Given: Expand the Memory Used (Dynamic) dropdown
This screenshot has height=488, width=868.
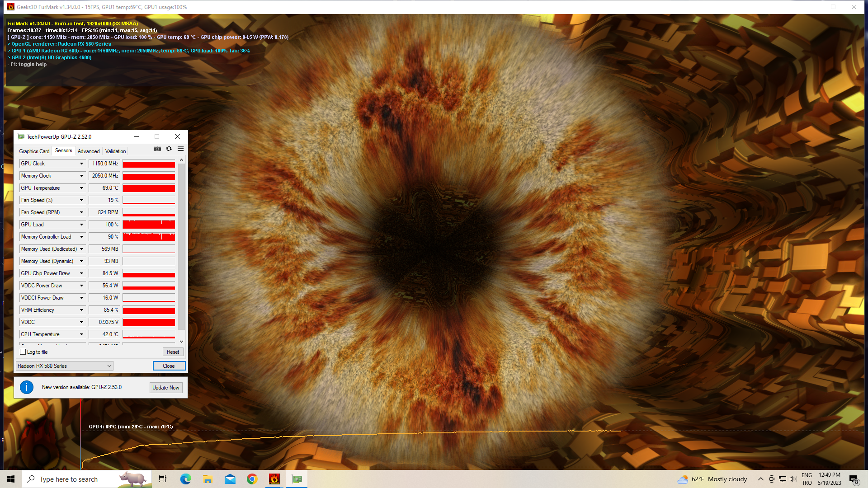Looking at the screenshot, I should coord(82,261).
